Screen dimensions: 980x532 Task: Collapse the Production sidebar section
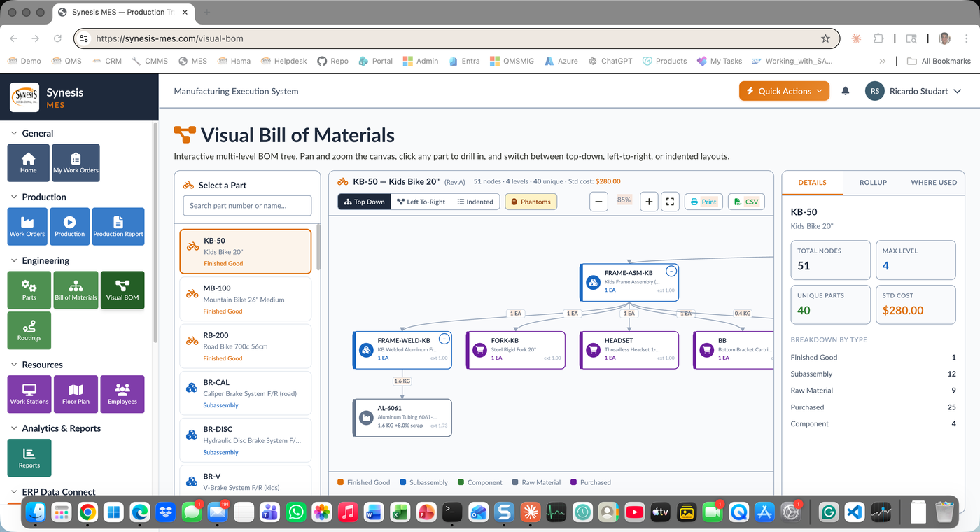coord(38,197)
